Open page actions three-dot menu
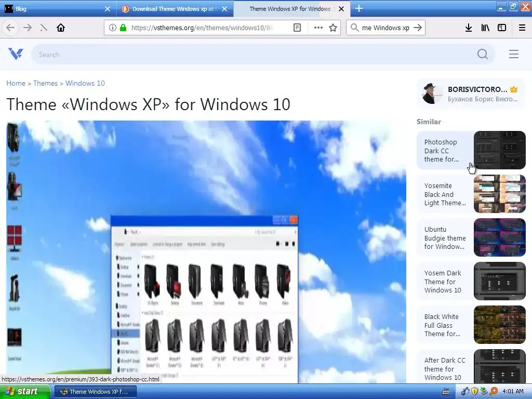 [x=318, y=28]
